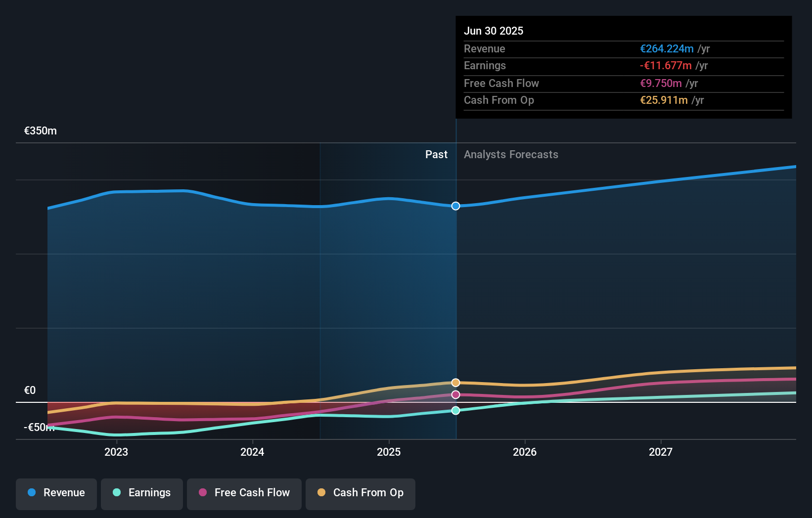This screenshot has height=518, width=812.
Task: Click the orange Cash From Op marker
Action: (455, 382)
